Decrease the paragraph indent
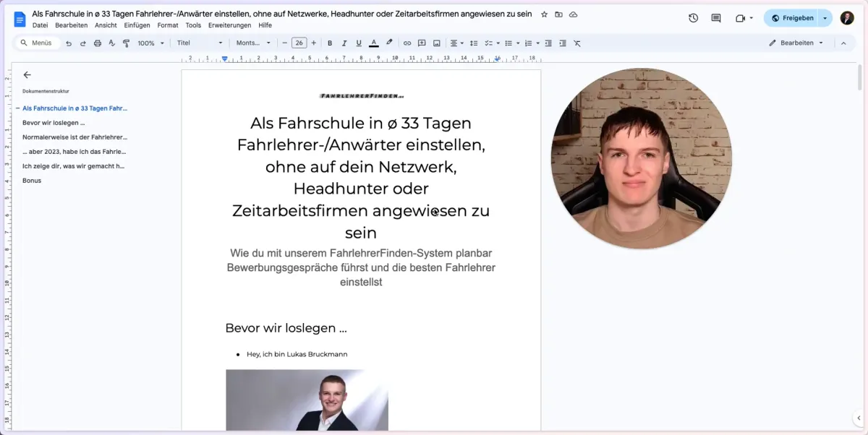Viewport: 868px width, 435px height. pyautogui.click(x=548, y=43)
